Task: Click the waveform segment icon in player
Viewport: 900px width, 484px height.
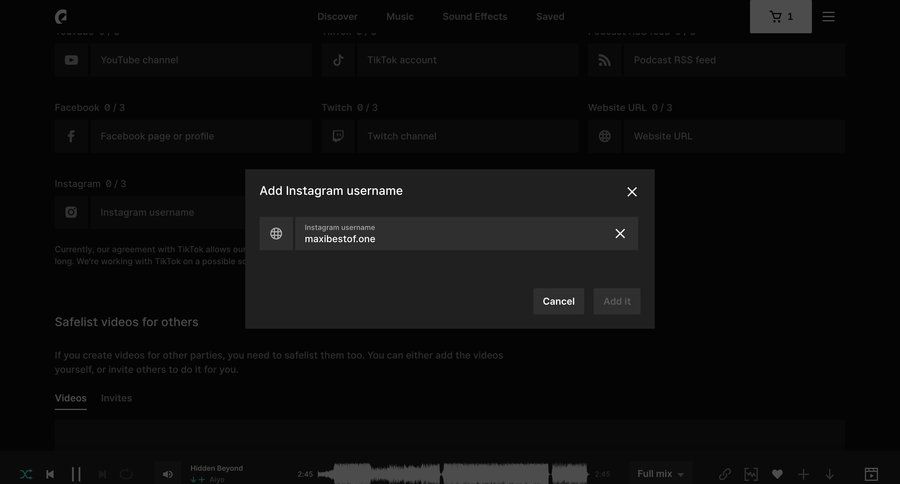Action: [751, 474]
